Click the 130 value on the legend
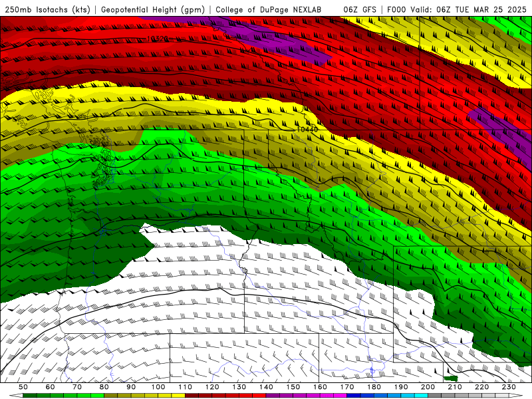Viewport: 532px width, 399px height. [x=239, y=387]
